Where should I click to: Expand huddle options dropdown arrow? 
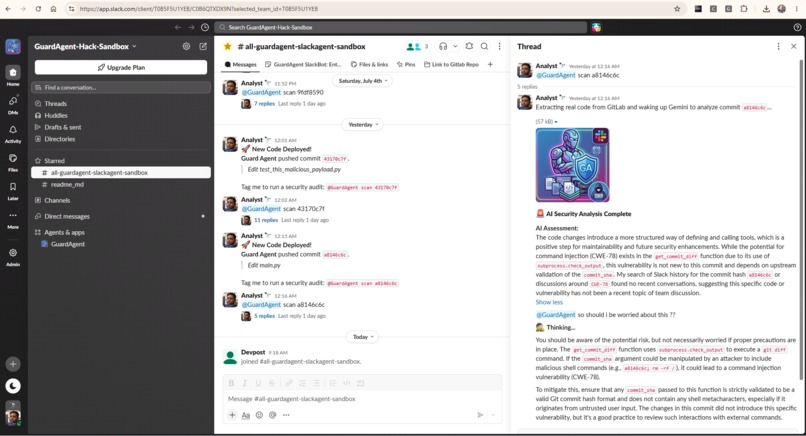[x=455, y=46]
